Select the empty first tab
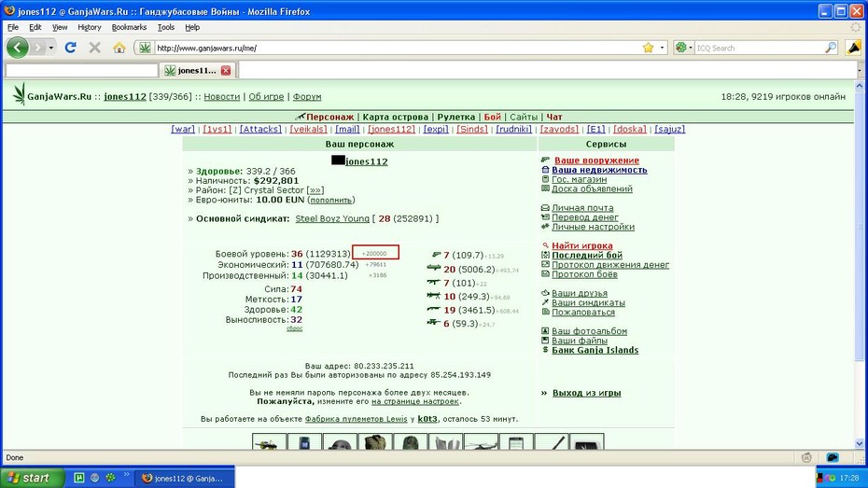The width and height of the screenshot is (868, 488). (x=82, y=70)
